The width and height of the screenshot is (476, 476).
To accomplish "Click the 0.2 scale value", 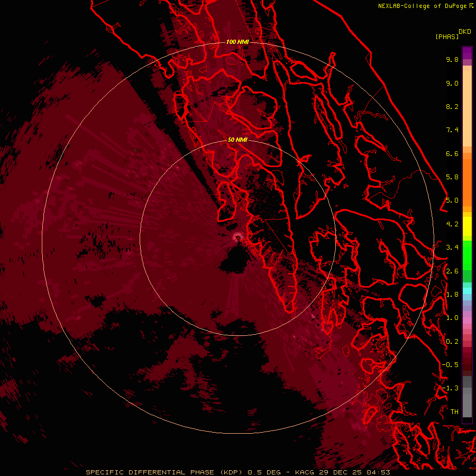I will tap(452, 342).
